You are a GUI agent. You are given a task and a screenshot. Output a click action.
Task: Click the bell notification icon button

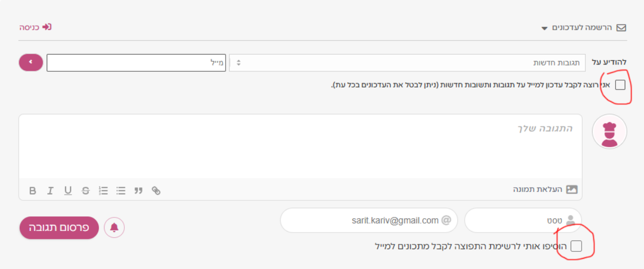click(114, 227)
